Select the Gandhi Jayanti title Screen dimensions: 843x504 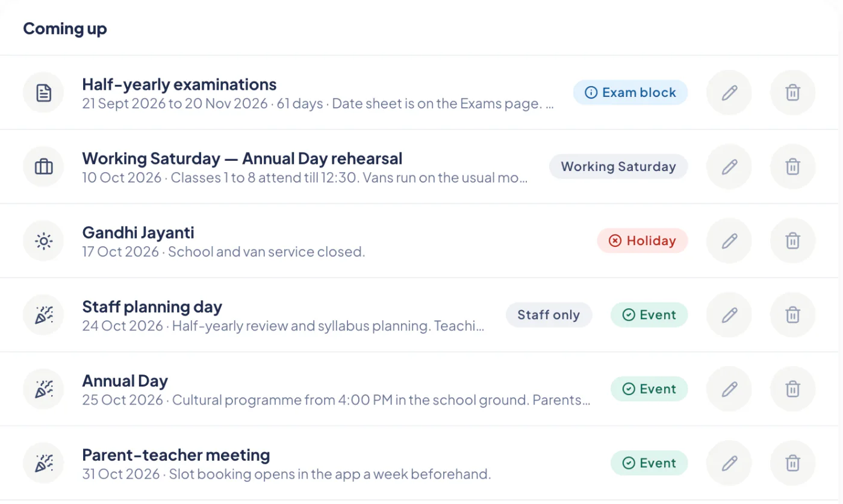138,232
